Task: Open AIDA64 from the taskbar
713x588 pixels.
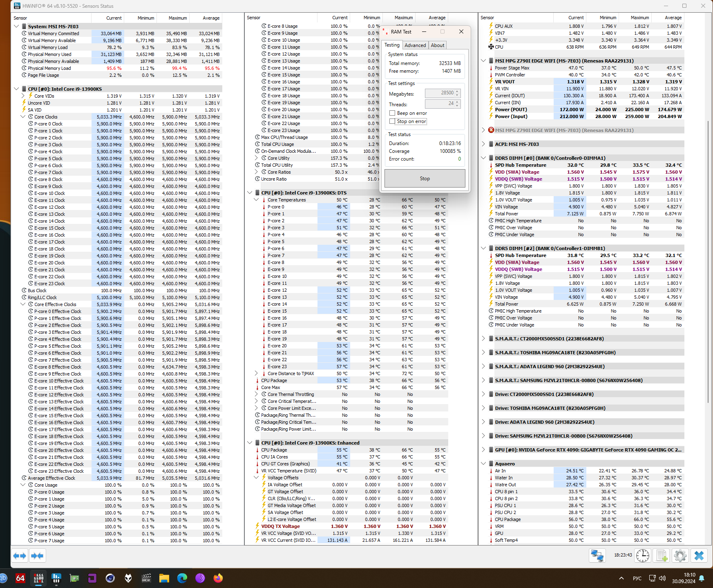Action: pos(20,578)
